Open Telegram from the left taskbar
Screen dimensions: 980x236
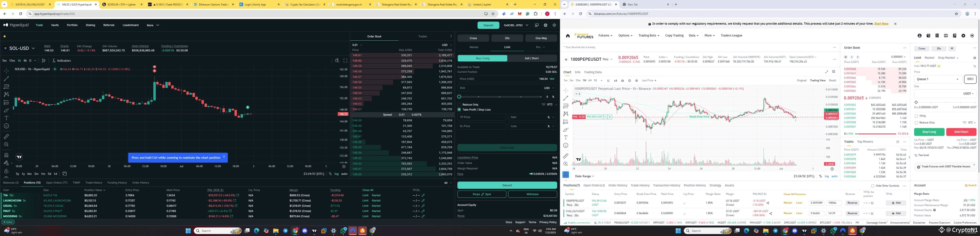point(285,231)
